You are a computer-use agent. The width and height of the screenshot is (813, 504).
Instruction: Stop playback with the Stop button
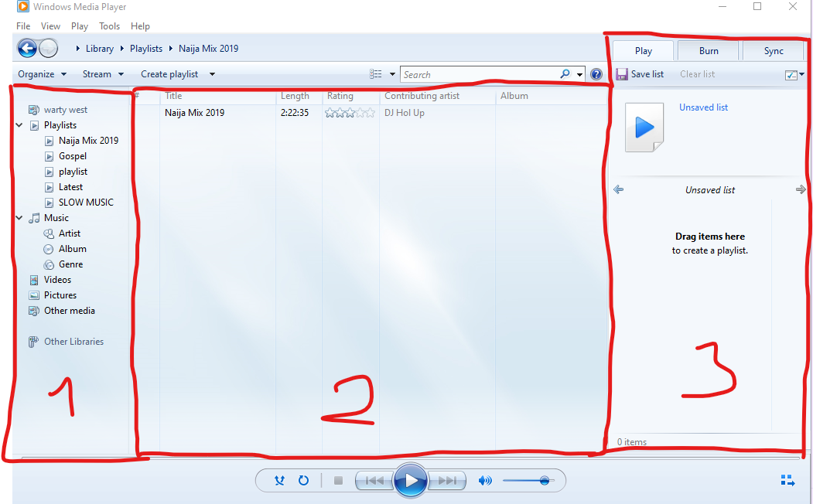pos(338,481)
